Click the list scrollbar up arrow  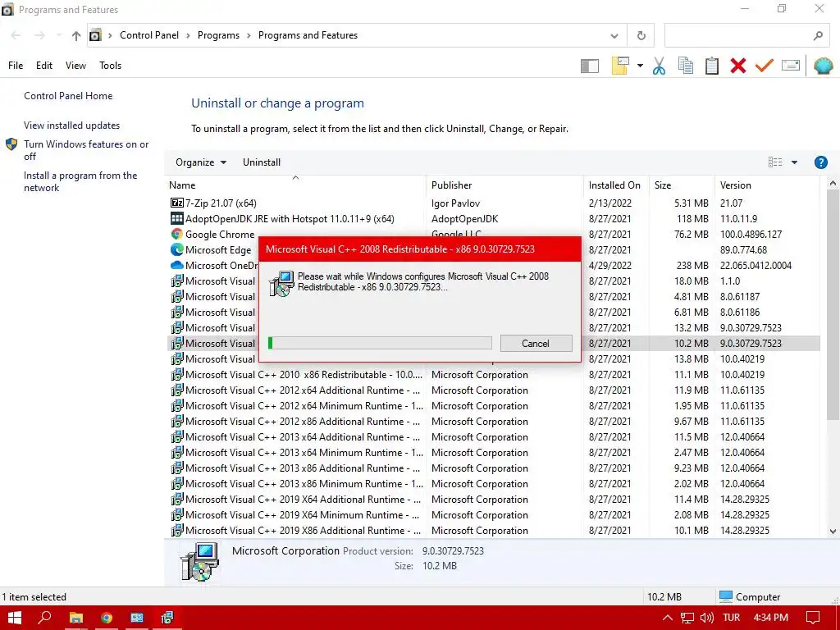(833, 184)
